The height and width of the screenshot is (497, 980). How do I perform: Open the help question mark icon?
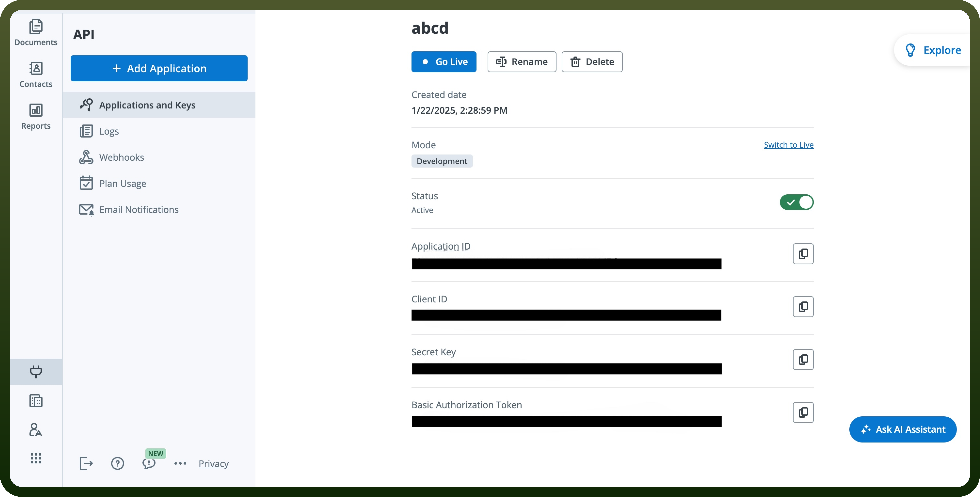pos(117,463)
